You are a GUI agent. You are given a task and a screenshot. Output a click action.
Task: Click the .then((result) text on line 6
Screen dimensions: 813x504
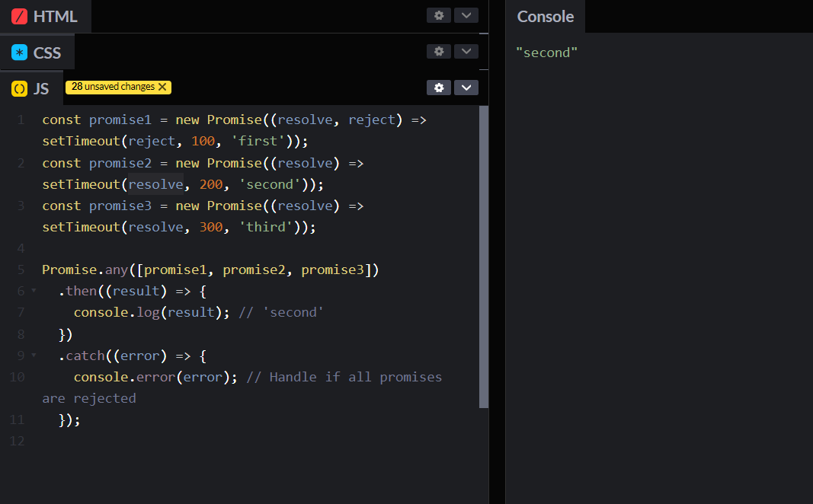(x=113, y=291)
